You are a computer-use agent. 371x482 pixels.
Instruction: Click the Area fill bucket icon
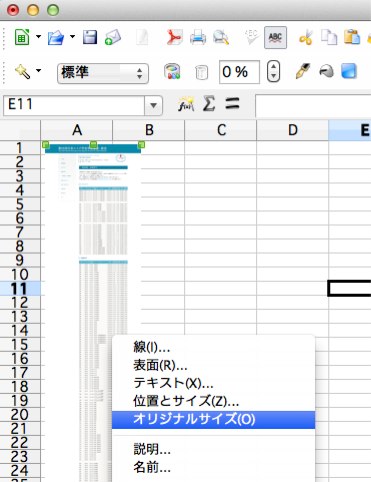(326, 71)
